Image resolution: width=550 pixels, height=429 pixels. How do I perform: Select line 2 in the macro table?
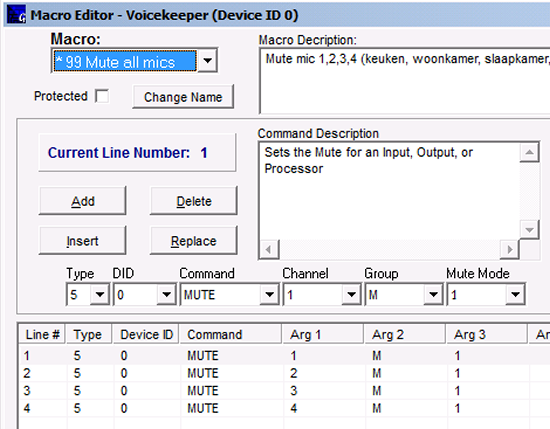coord(284,373)
